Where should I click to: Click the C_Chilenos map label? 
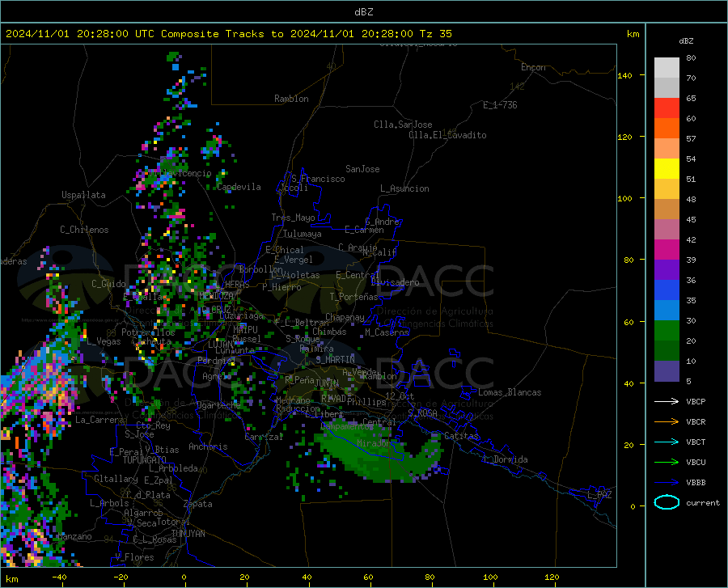click(x=84, y=230)
